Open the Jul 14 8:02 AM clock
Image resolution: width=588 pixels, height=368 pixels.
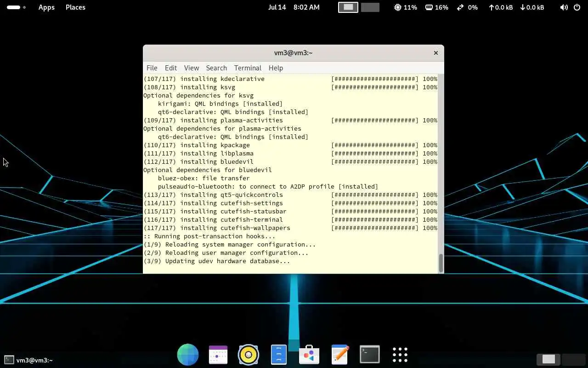pos(294,7)
